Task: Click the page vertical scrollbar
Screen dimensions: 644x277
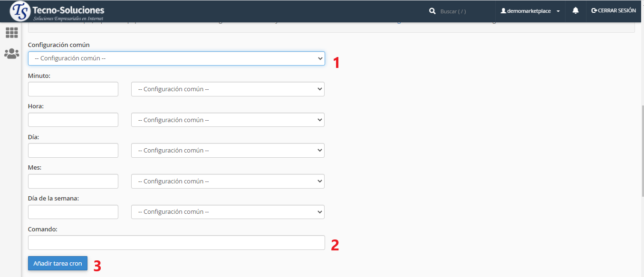Action: (x=642, y=152)
